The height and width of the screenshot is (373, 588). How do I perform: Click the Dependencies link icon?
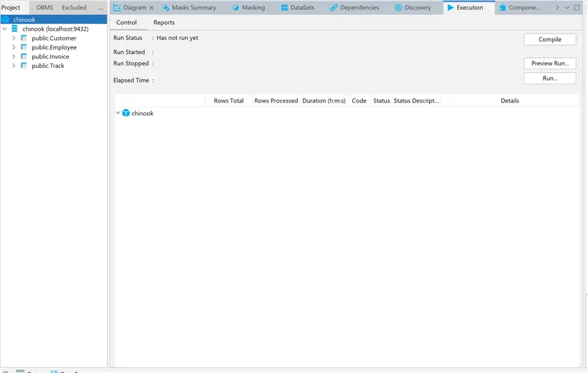pyautogui.click(x=334, y=7)
